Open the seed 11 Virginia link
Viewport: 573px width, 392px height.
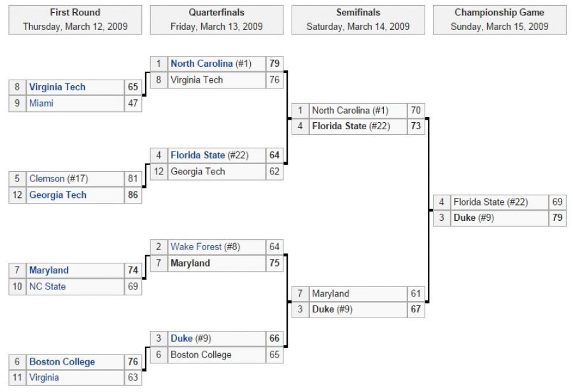pyautogui.click(x=44, y=377)
